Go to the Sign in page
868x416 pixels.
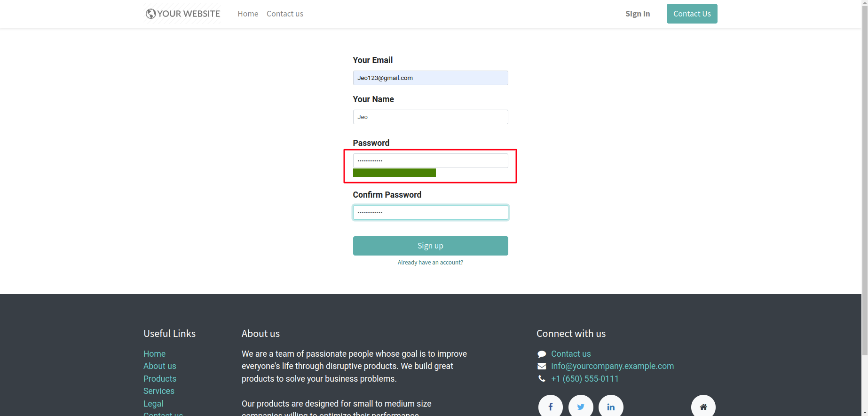[638, 14]
